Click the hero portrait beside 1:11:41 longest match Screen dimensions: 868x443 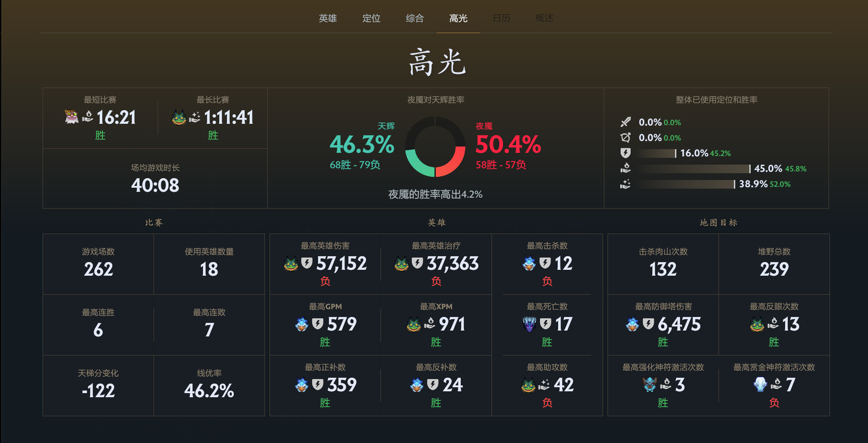click(x=180, y=117)
